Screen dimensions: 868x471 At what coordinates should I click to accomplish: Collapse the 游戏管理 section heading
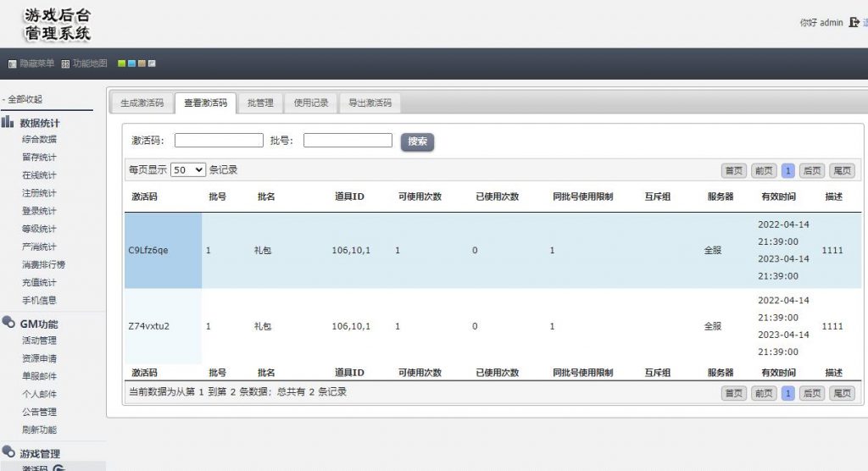pos(40,454)
